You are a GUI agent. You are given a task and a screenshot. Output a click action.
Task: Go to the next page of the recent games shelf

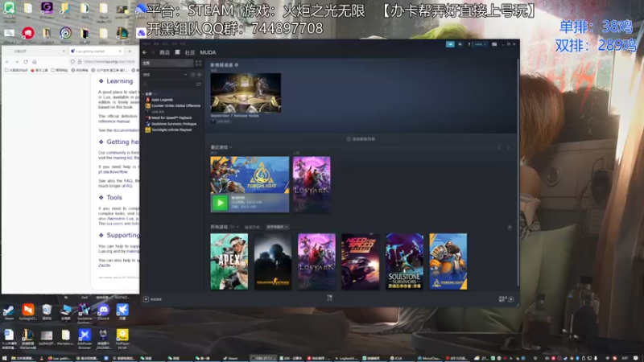(508, 148)
